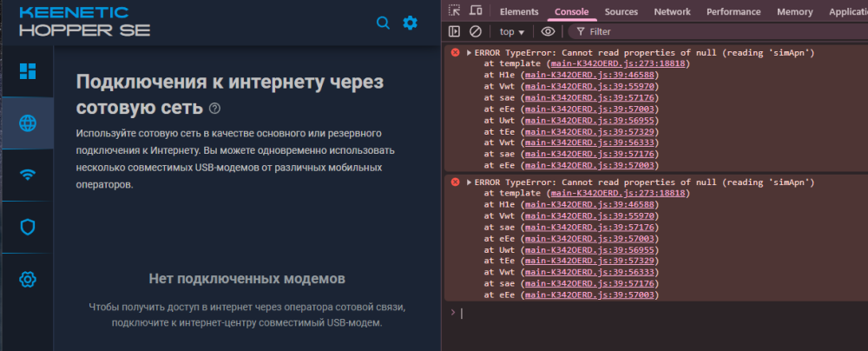This screenshot has height=351, width=868.
Task: Click second error's red cross icon
Action: [455, 182]
